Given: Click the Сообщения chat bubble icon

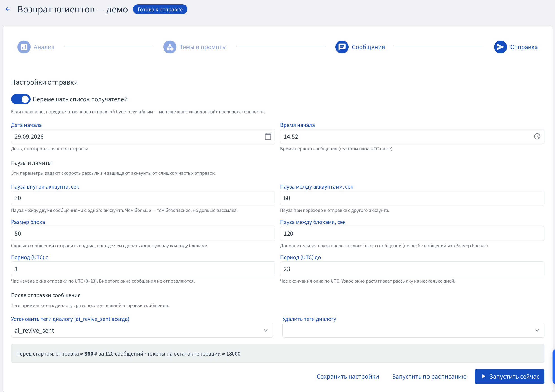Looking at the screenshot, I should click(342, 47).
